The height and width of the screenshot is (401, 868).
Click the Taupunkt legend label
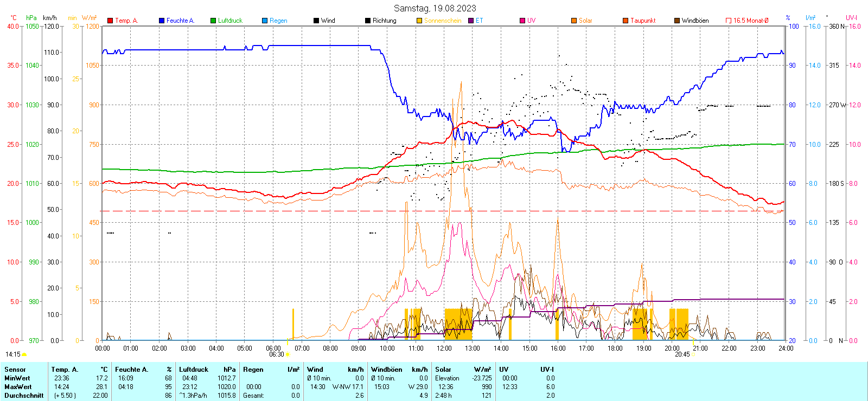pos(643,21)
